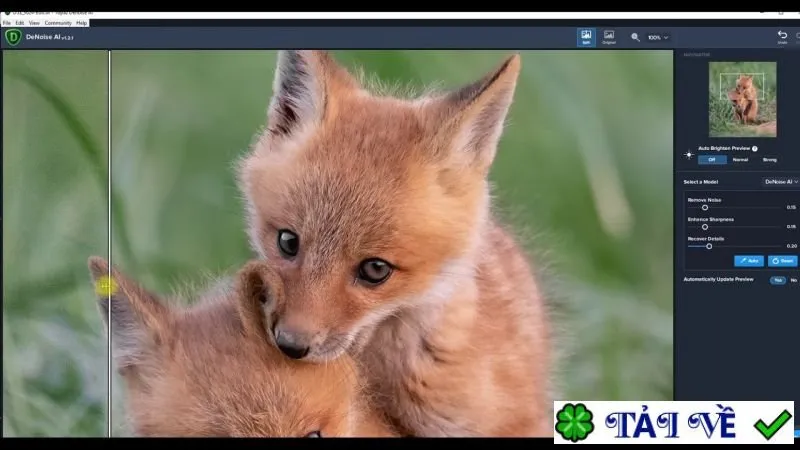Screen dimensions: 800x450
Task: Click the magnifier zoom icon
Action: coord(635,37)
